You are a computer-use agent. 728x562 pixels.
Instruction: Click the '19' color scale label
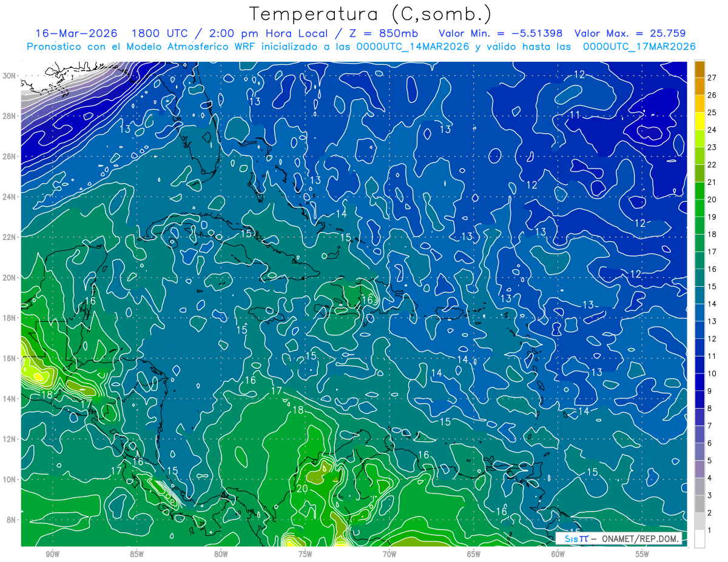[712, 216]
